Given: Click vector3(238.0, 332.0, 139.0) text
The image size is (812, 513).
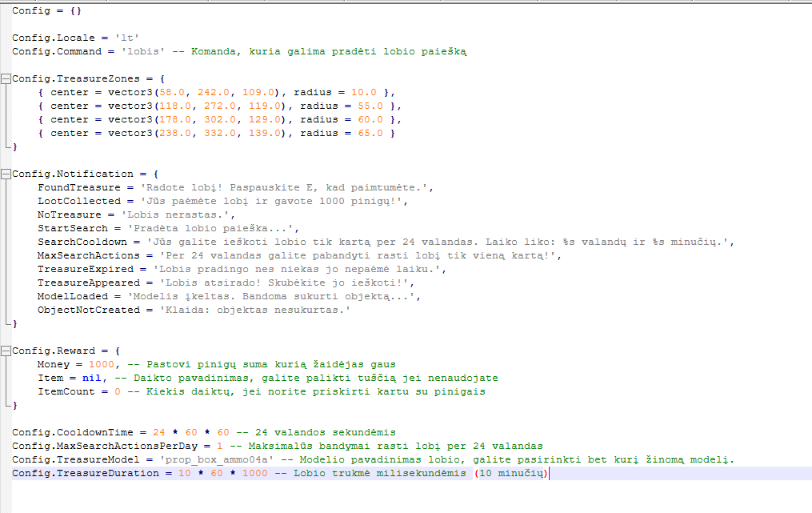Looking at the screenshot, I should [x=197, y=133].
